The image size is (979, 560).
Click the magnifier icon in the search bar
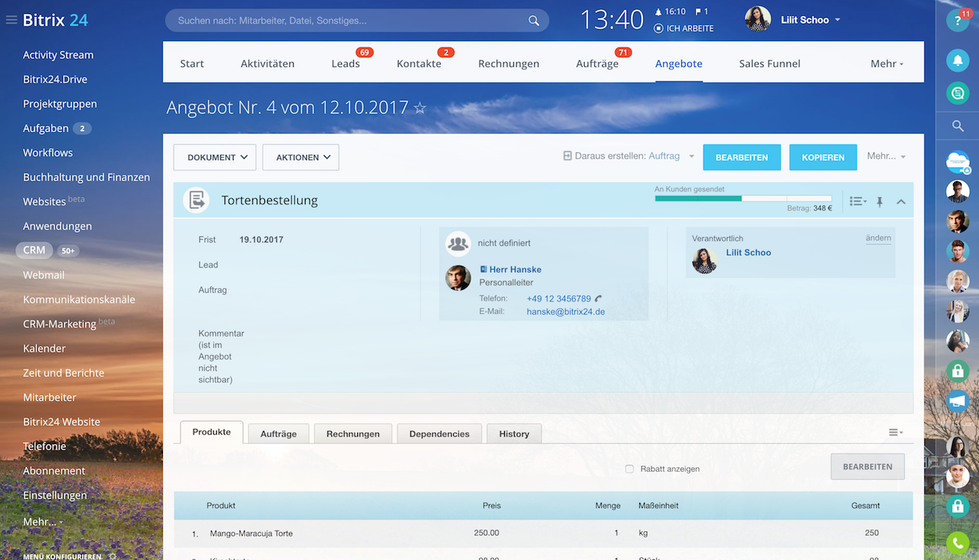[534, 21]
